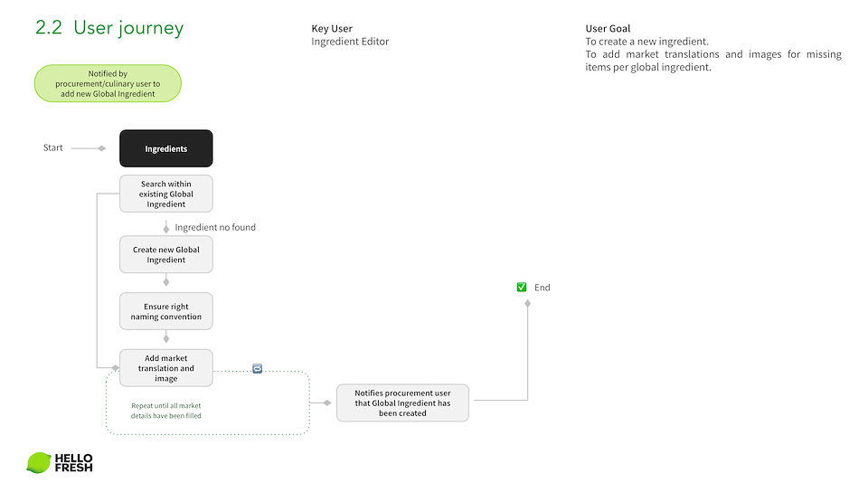
Task: Select the Ensure right naming convention box
Action: coord(166,311)
